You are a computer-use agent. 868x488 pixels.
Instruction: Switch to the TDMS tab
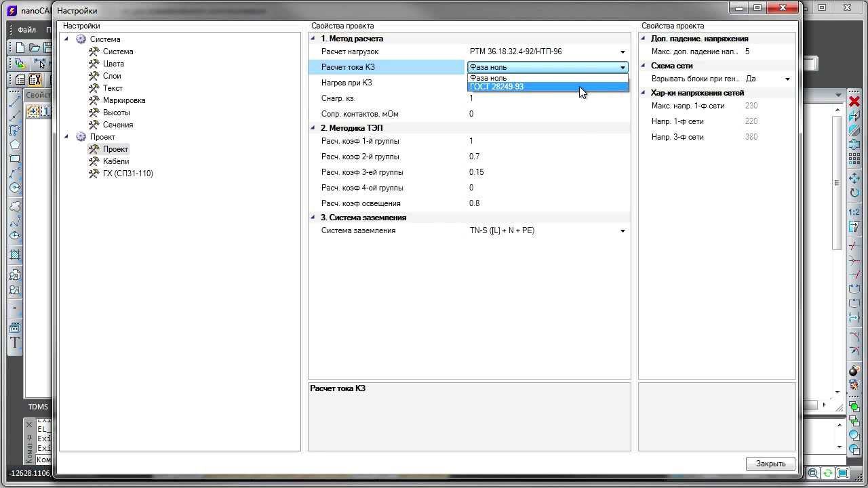38,407
